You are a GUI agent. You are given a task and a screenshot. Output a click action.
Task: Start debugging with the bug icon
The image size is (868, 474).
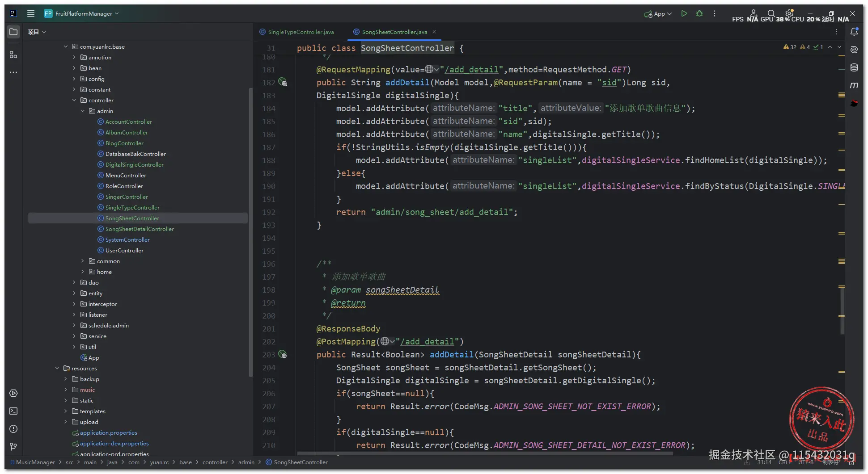coord(699,13)
